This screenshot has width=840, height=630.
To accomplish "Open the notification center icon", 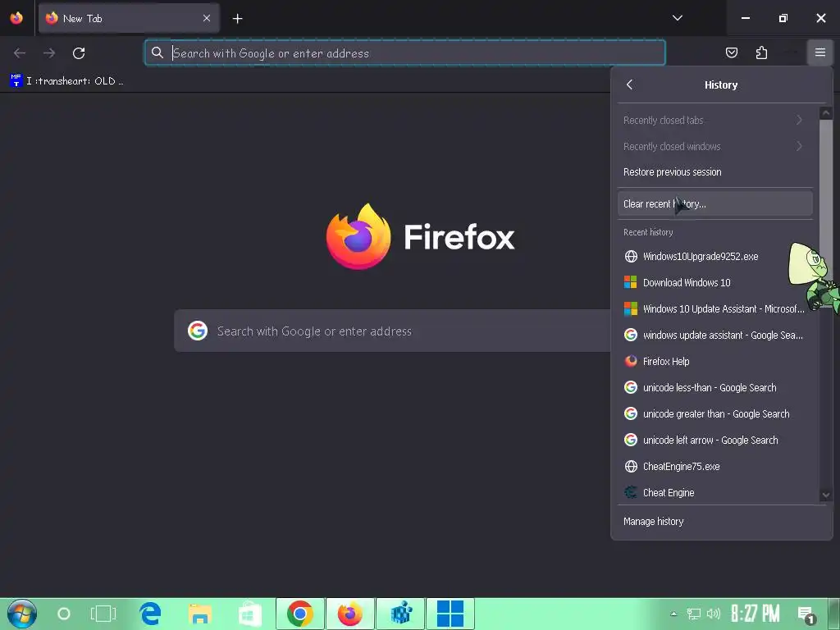I will [x=806, y=615].
